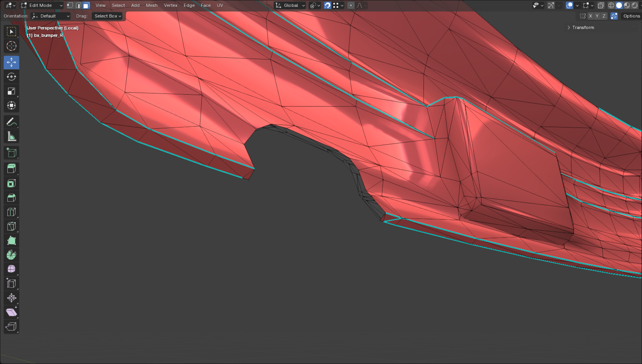This screenshot has width=642, height=364.
Task: Switch to vertex select mode
Action: (70, 5)
